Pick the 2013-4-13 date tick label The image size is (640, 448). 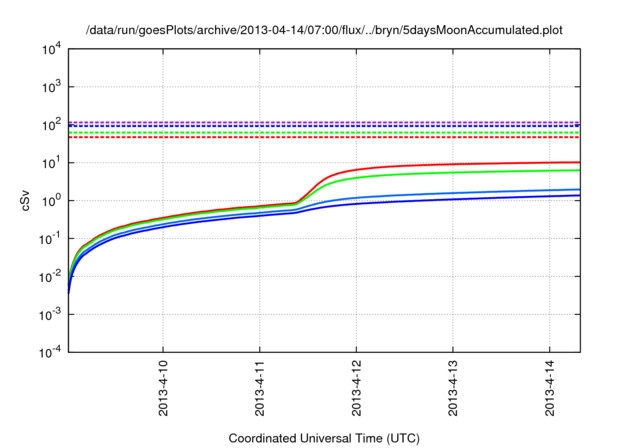454,391
